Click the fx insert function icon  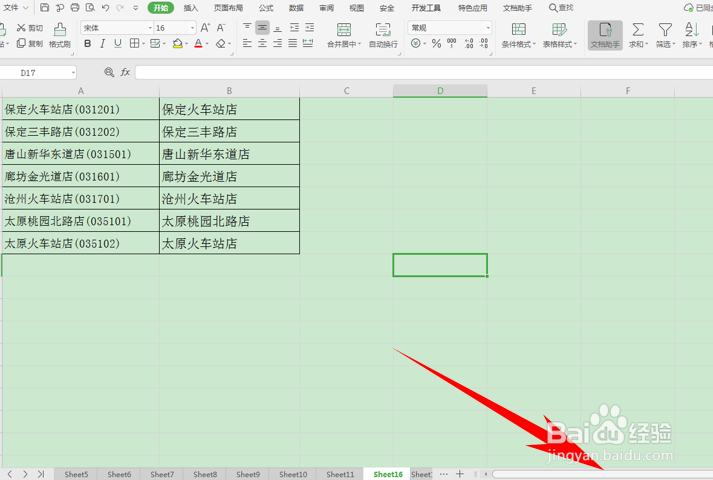coord(125,72)
